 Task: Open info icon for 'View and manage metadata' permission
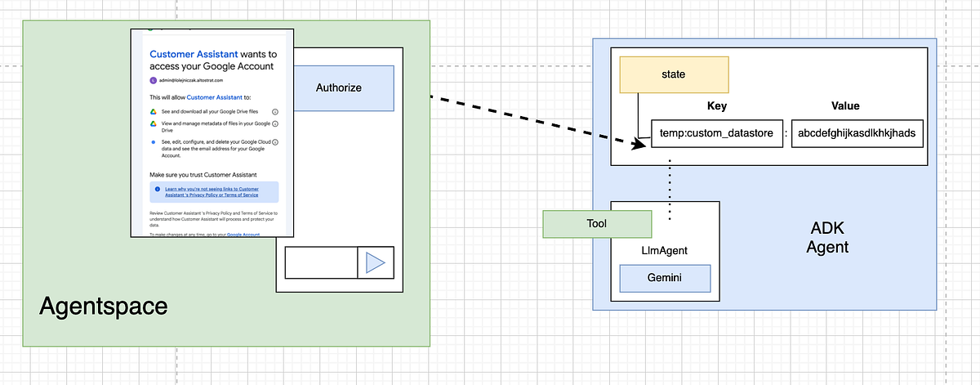[x=275, y=123]
